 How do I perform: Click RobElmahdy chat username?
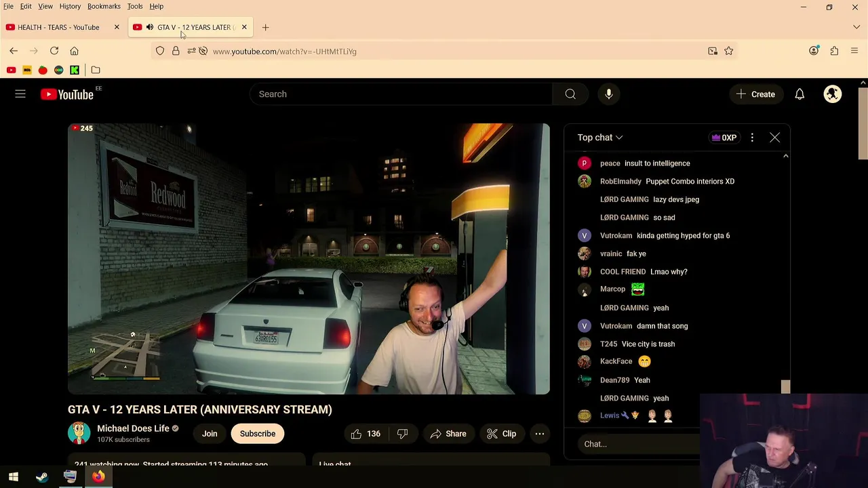coord(620,181)
